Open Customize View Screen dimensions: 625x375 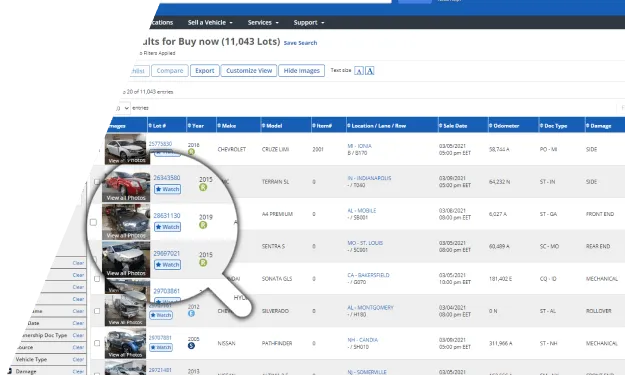[249, 71]
